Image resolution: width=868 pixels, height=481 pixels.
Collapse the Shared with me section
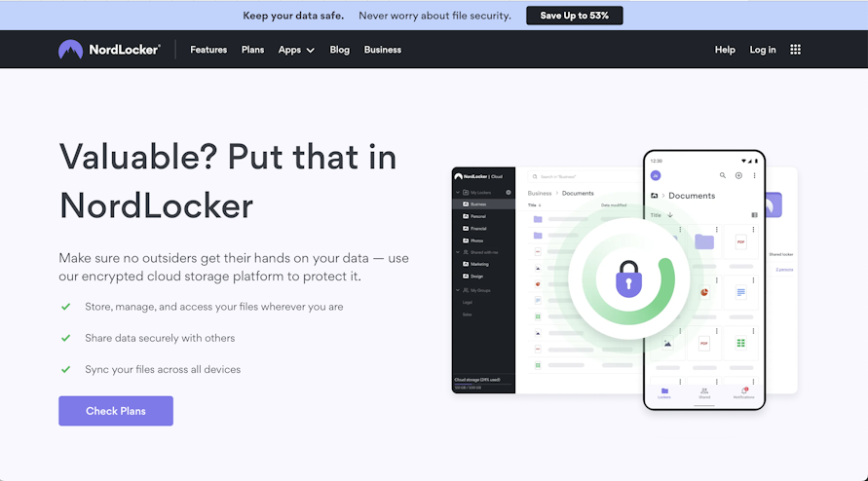(x=458, y=252)
